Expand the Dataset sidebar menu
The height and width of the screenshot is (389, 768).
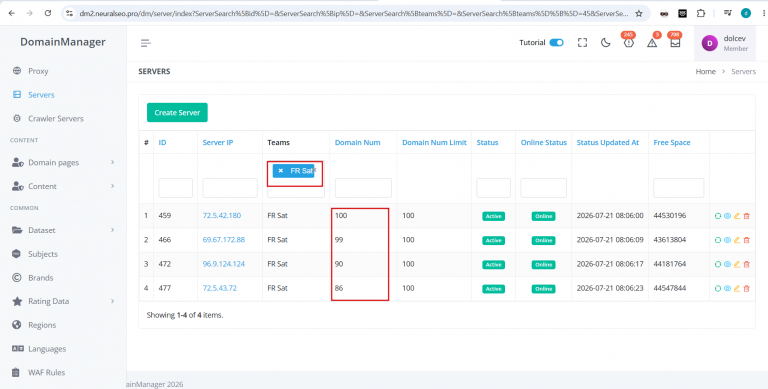click(63, 230)
